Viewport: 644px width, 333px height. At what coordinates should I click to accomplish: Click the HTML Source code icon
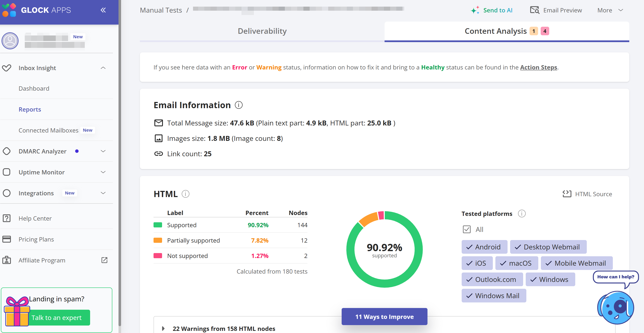(x=567, y=194)
